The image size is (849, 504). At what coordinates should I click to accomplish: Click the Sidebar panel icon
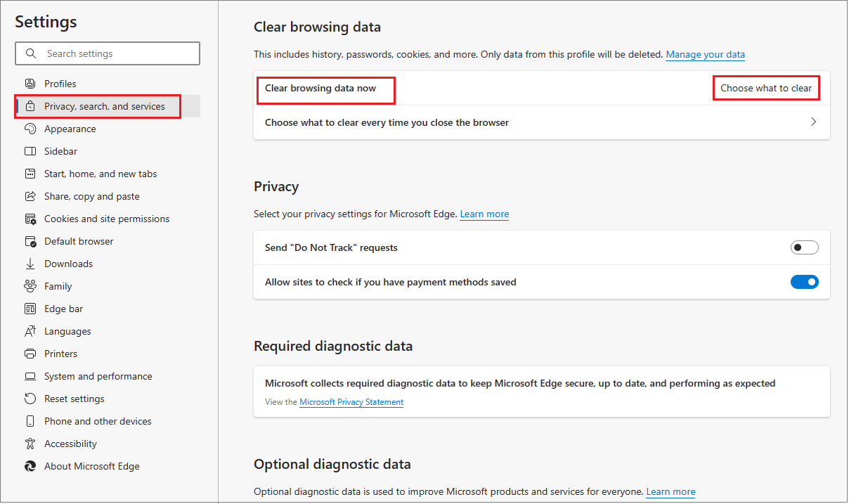coord(30,151)
